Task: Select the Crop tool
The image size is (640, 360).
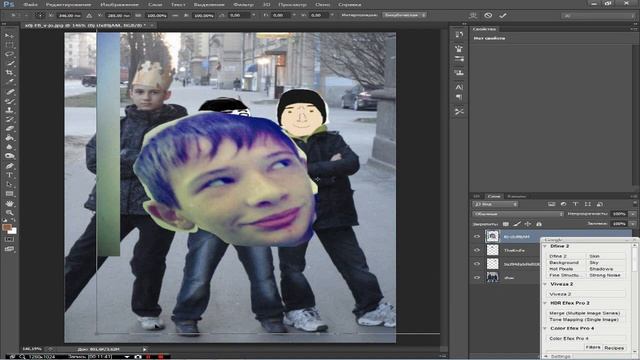Action: pyautogui.click(x=9, y=73)
